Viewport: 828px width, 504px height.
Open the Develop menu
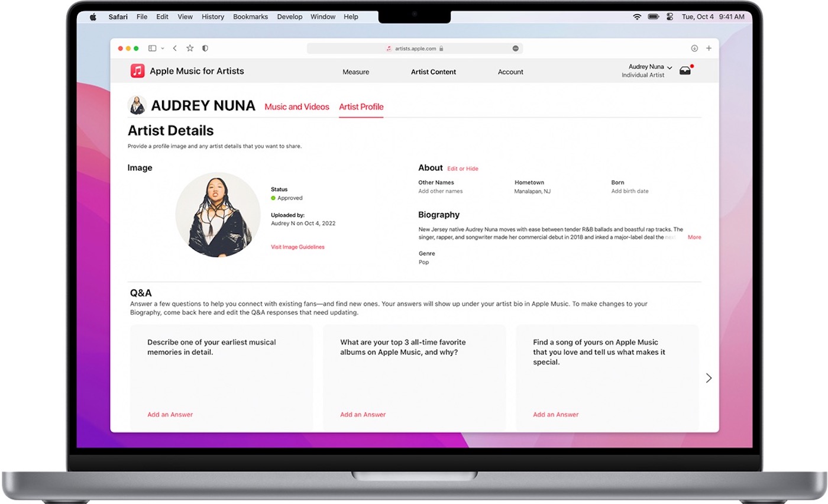(x=290, y=17)
